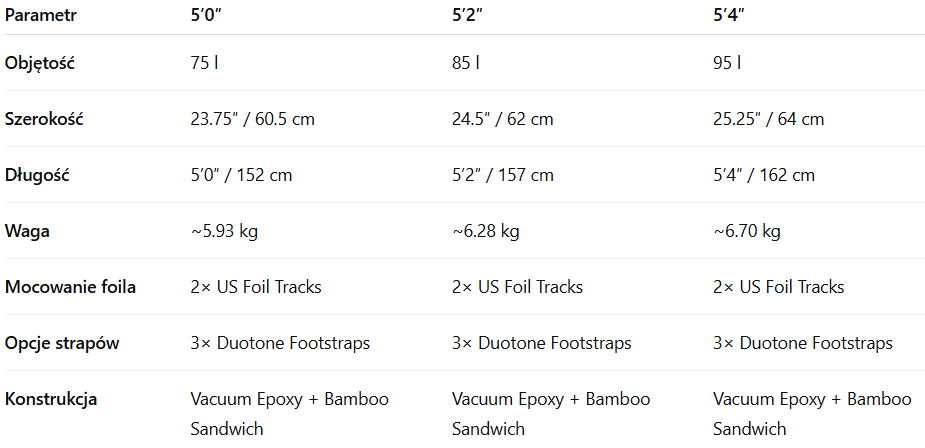The image size is (925, 448).
Task: Select the 24.5" / 62 cm width value
Action: tap(502, 119)
